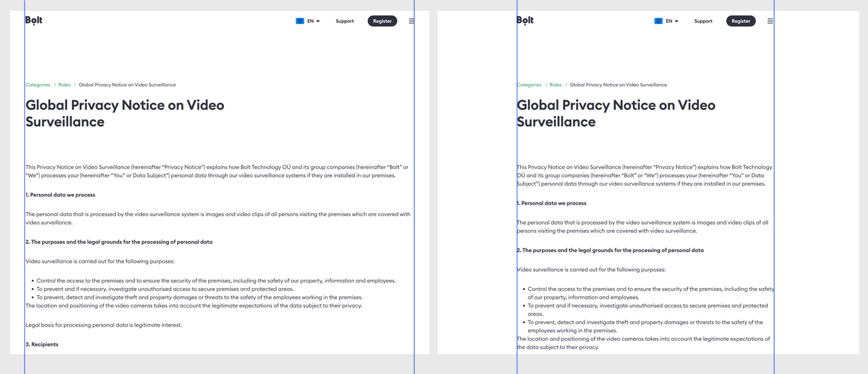Click the Bolt logo in the right page
Viewport: 868px width, 374px height.
point(525,20)
